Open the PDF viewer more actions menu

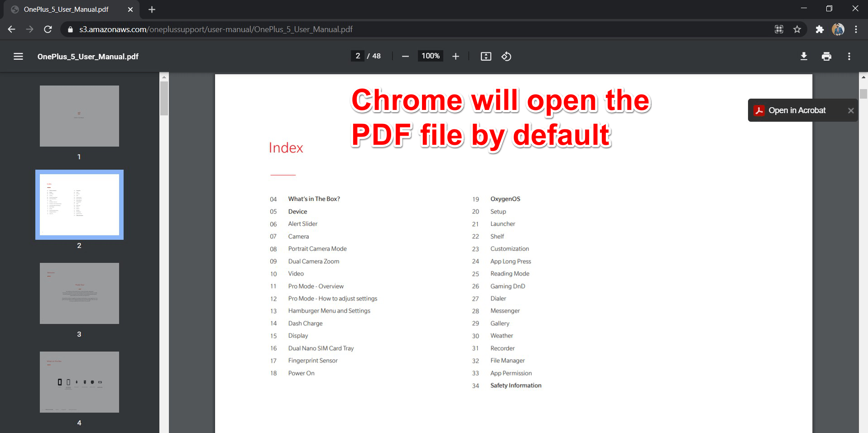pyautogui.click(x=849, y=57)
